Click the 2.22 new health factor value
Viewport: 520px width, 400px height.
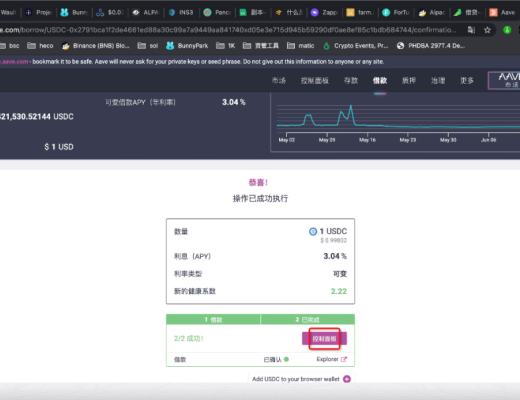click(x=339, y=291)
